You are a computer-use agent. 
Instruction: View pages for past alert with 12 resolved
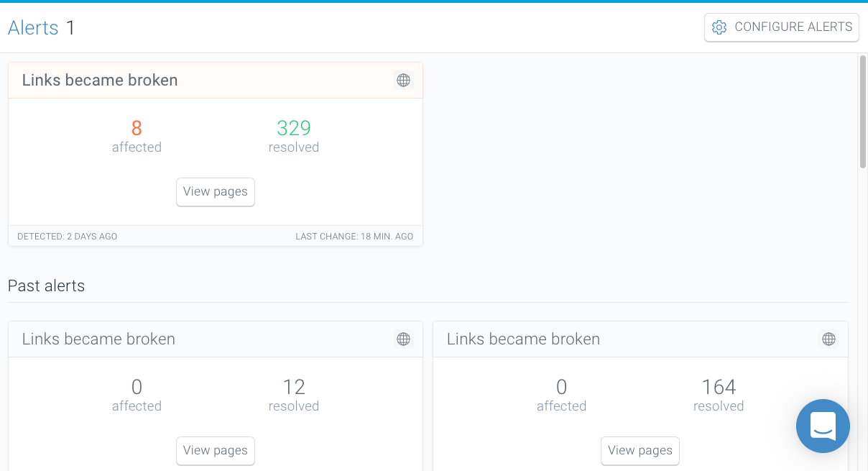coord(216,451)
